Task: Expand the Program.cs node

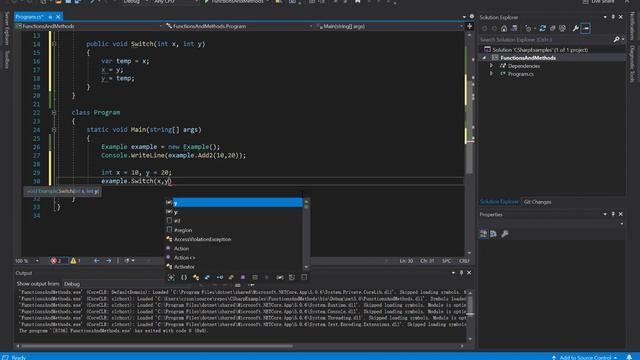Action: 491,74
